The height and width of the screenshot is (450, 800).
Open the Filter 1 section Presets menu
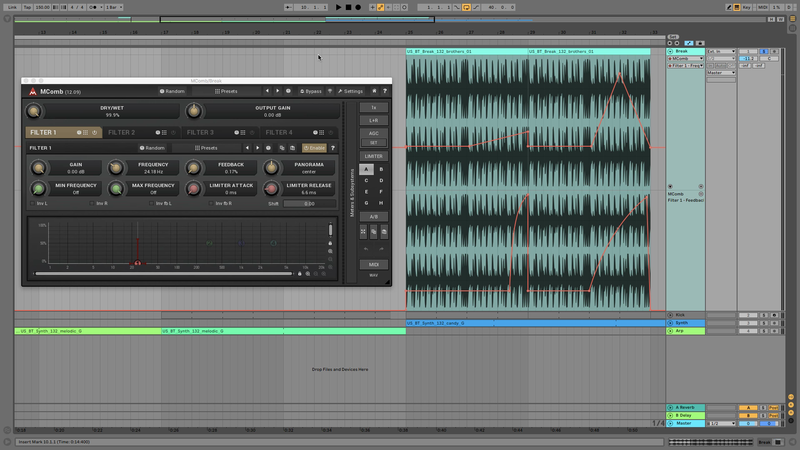point(206,148)
